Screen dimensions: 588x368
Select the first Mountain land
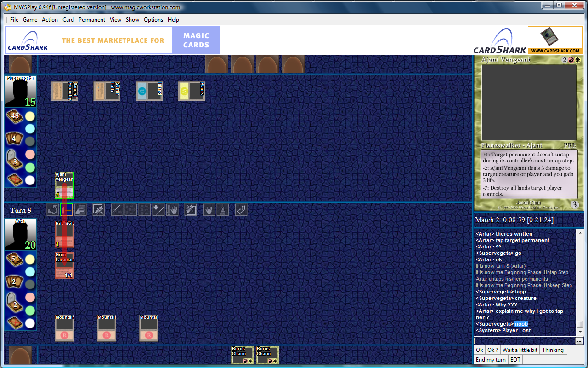coord(64,328)
